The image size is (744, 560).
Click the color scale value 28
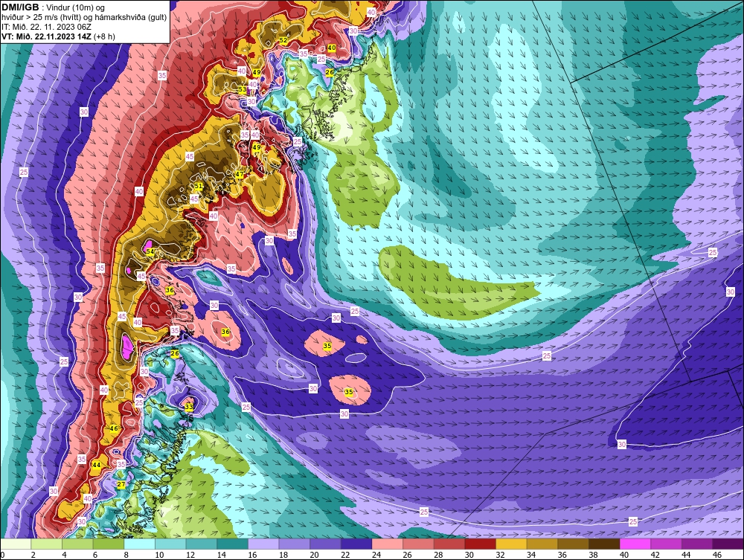coord(438,555)
